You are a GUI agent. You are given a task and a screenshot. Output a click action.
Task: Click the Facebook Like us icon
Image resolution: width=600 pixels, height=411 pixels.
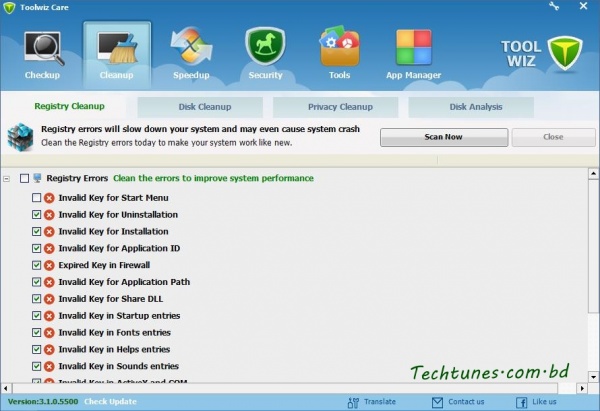pyautogui.click(x=521, y=403)
